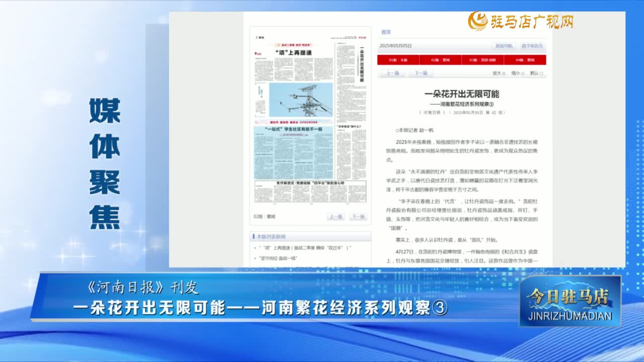Open the 首页 home link

386,32
